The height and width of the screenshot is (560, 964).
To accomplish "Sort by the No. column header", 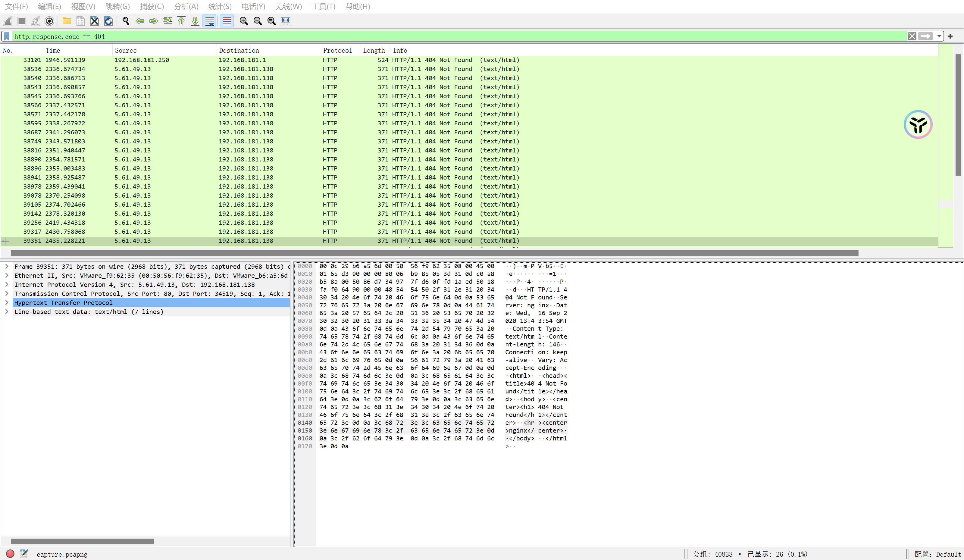I will pyautogui.click(x=22, y=51).
